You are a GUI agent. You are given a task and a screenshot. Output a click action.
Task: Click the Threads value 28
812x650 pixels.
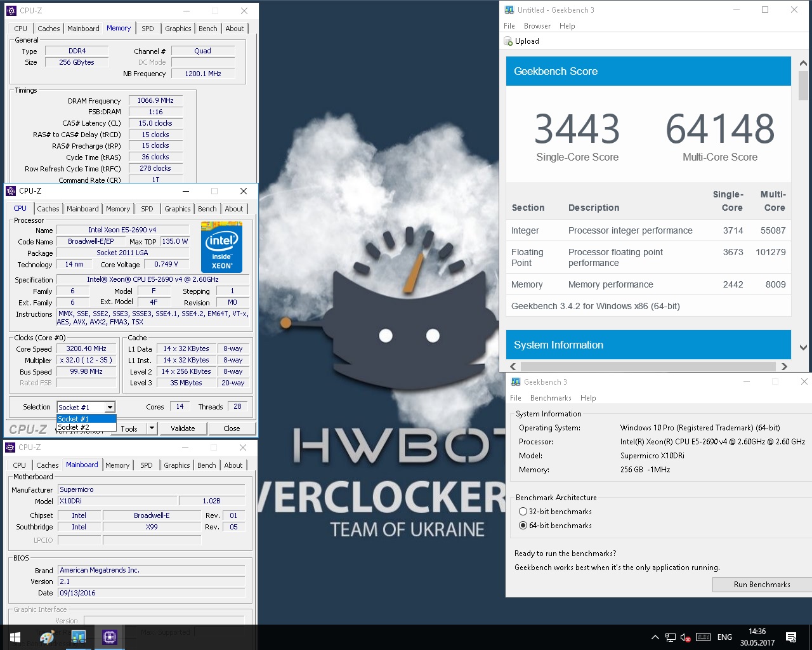237,407
